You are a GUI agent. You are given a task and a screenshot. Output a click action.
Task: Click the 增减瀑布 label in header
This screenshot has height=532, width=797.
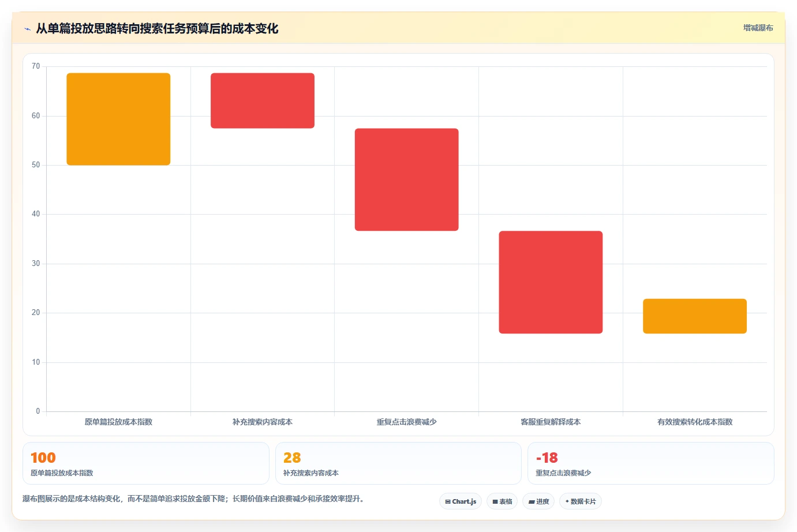[x=758, y=28]
